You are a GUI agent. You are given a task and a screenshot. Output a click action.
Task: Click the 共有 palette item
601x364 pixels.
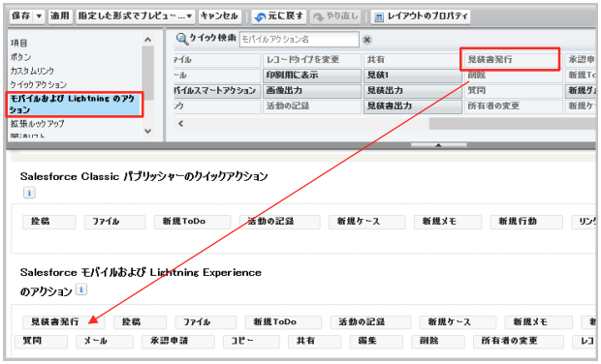click(x=412, y=60)
